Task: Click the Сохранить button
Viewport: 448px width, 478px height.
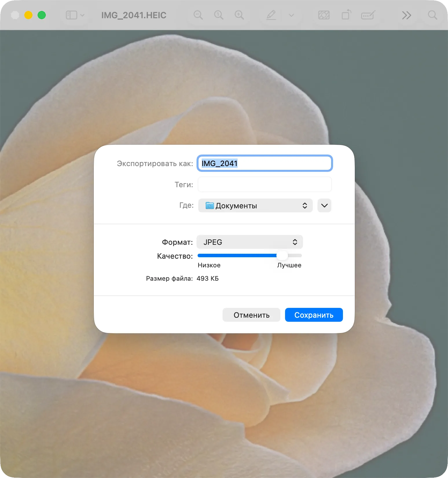Action: 314,315
